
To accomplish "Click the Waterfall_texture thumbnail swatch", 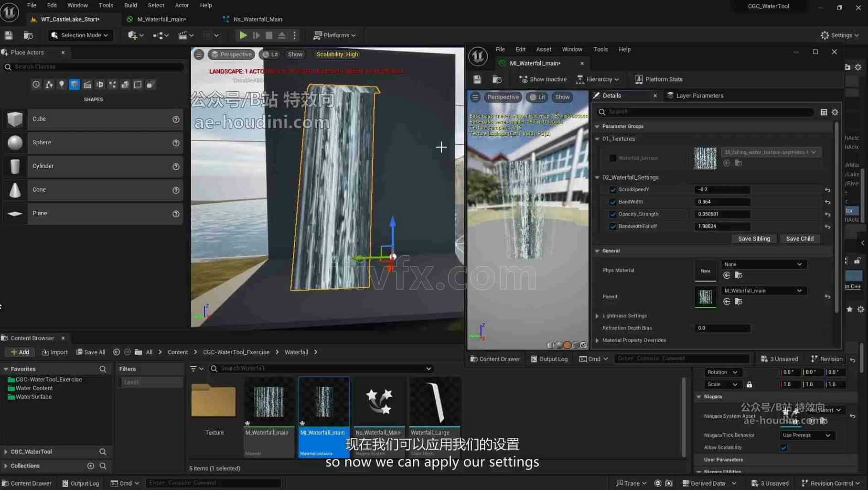I will click(x=705, y=158).
